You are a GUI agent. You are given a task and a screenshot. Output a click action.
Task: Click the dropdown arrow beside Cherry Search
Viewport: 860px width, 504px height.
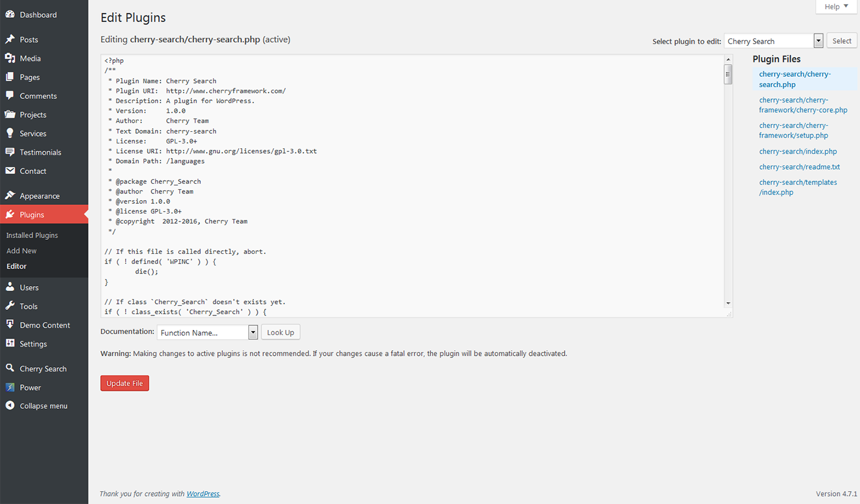pyautogui.click(x=818, y=41)
